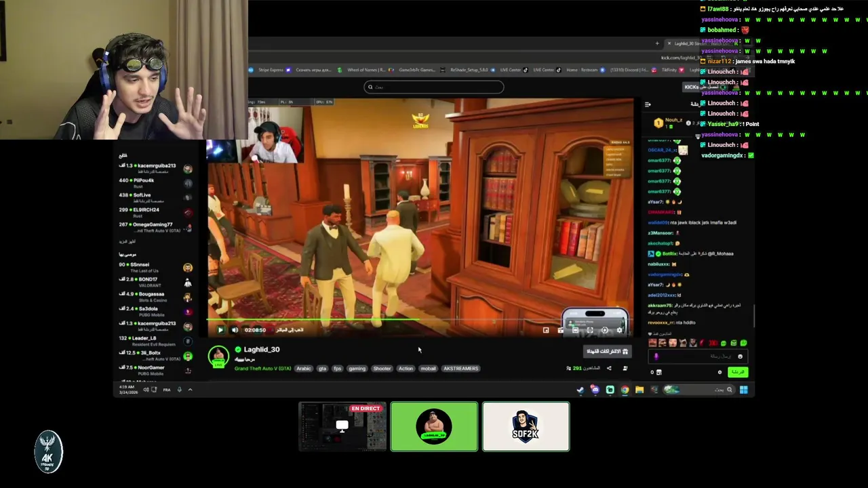Screen dimensions: 868x488
Task: Select the Shooter tag
Action: point(382,369)
